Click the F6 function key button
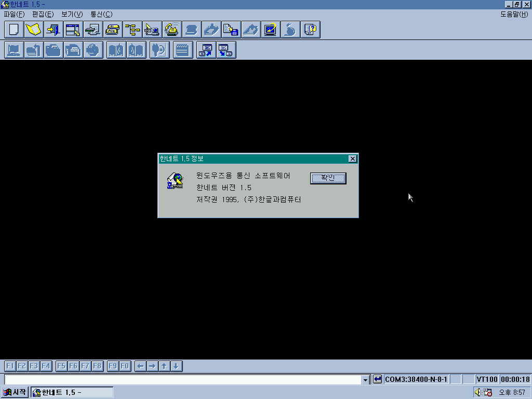This screenshot has width=532, height=399. coord(73,366)
